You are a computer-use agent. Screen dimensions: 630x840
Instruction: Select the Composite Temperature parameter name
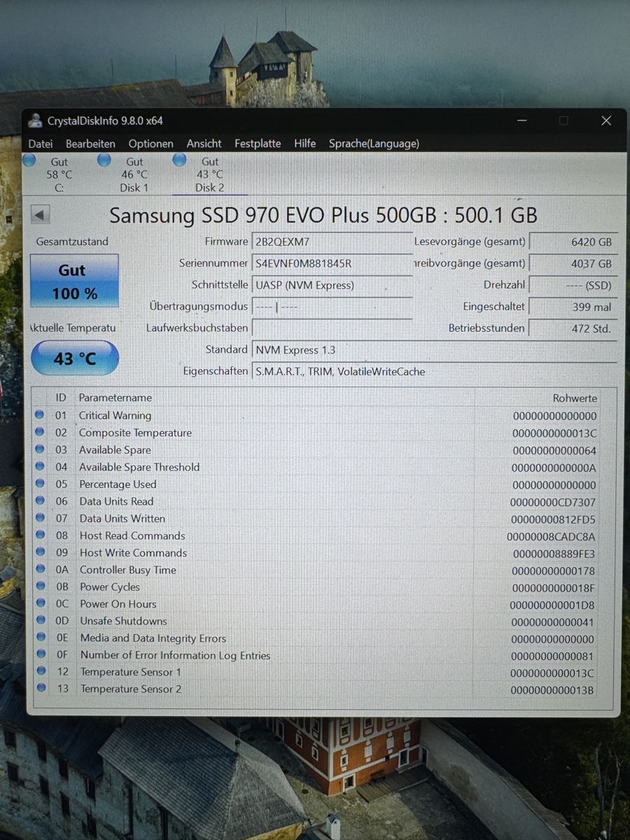pos(135,433)
